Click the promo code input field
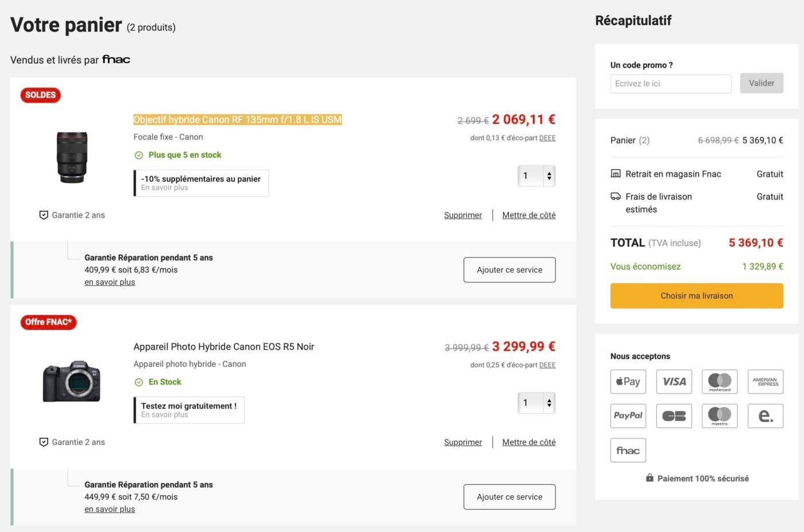 (x=671, y=83)
